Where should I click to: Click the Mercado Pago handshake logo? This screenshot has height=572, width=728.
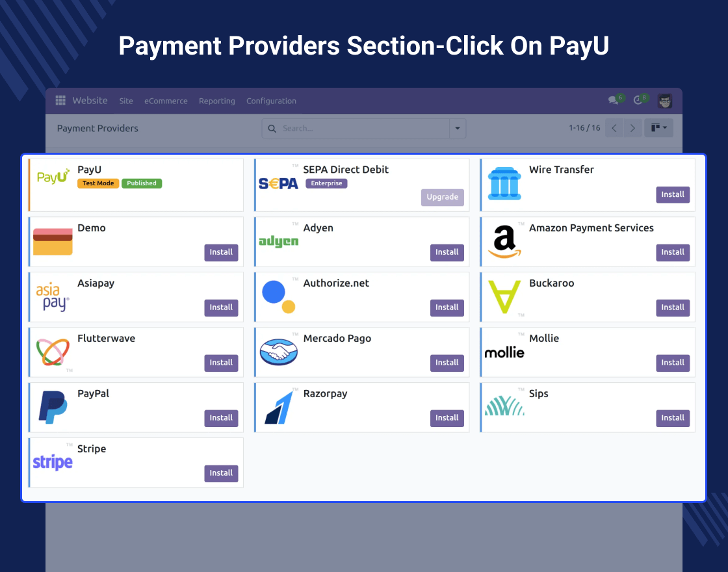pyautogui.click(x=279, y=352)
